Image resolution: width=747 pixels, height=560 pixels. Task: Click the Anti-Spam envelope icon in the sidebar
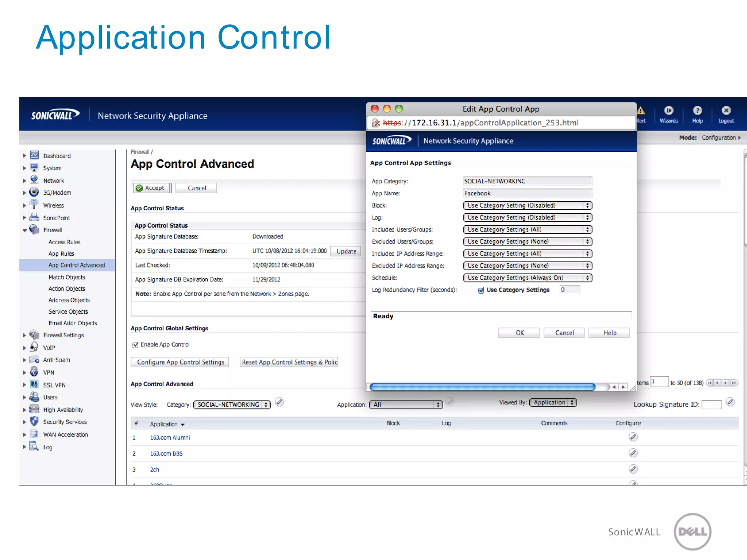click(x=34, y=359)
